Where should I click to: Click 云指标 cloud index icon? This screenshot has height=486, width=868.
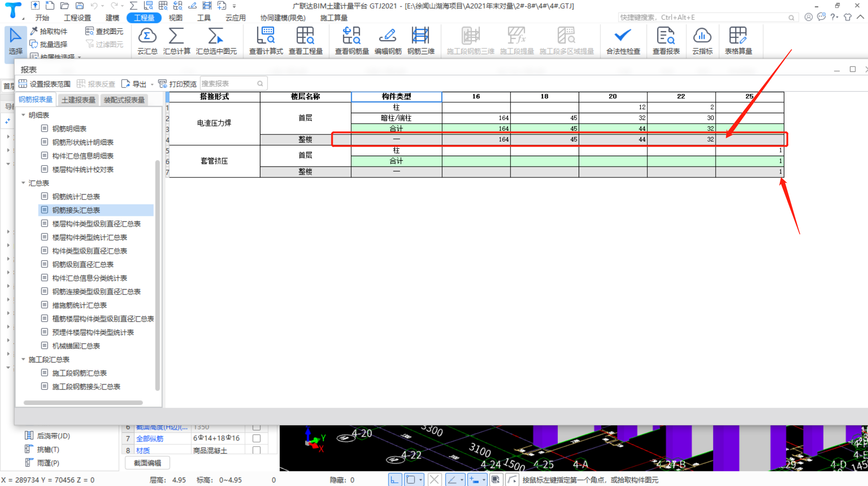pyautogui.click(x=702, y=41)
